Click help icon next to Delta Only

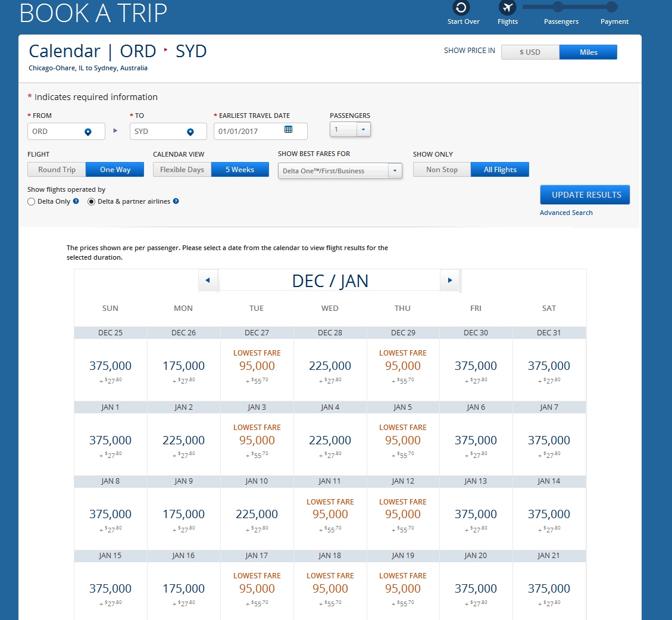click(x=76, y=201)
